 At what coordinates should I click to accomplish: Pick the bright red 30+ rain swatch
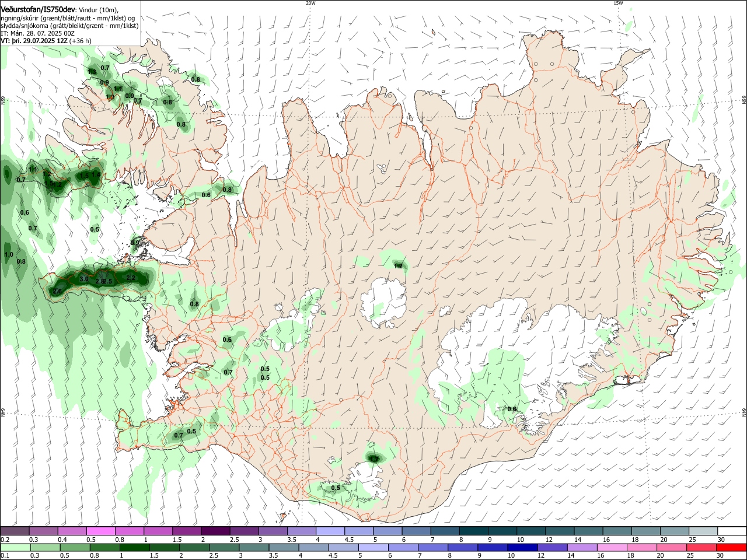tap(732, 548)
